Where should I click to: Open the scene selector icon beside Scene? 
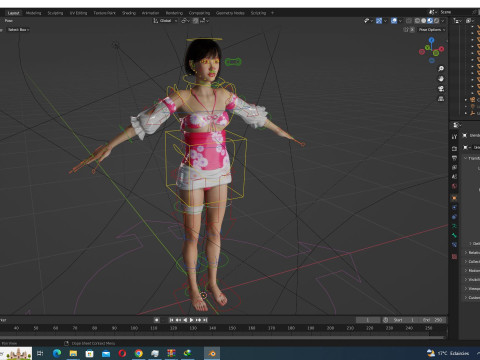[432, 12]
